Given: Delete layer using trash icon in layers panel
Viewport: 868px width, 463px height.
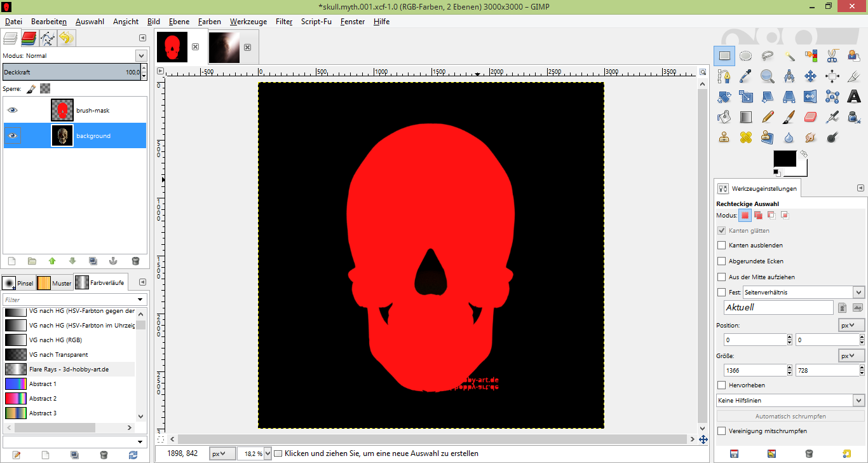Looking at the screenshot, I should (x=135, y=261).
